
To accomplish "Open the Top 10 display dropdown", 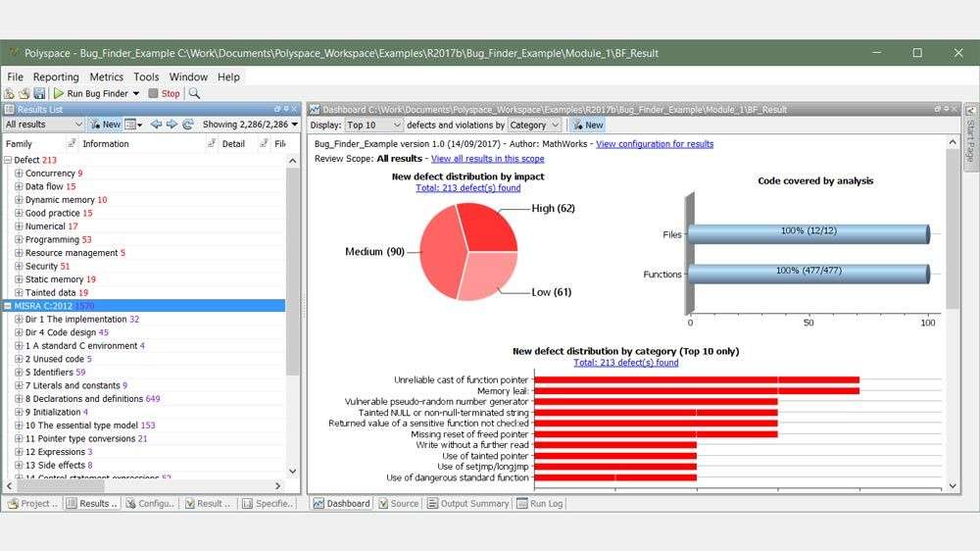I will click(373, 125).
